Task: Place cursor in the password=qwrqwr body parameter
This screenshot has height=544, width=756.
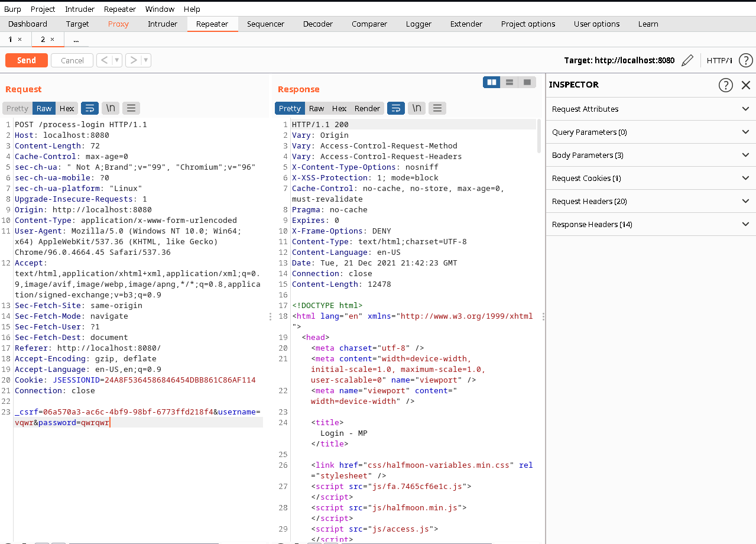Action: click(74, 423)
